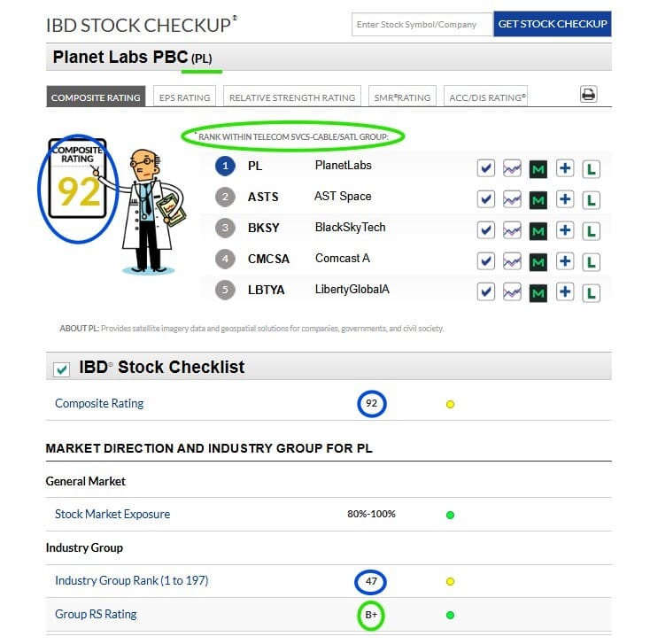Click the yellow dot beside Composite Rating
The height and width of the screenshot is (644, 650).
450,404
